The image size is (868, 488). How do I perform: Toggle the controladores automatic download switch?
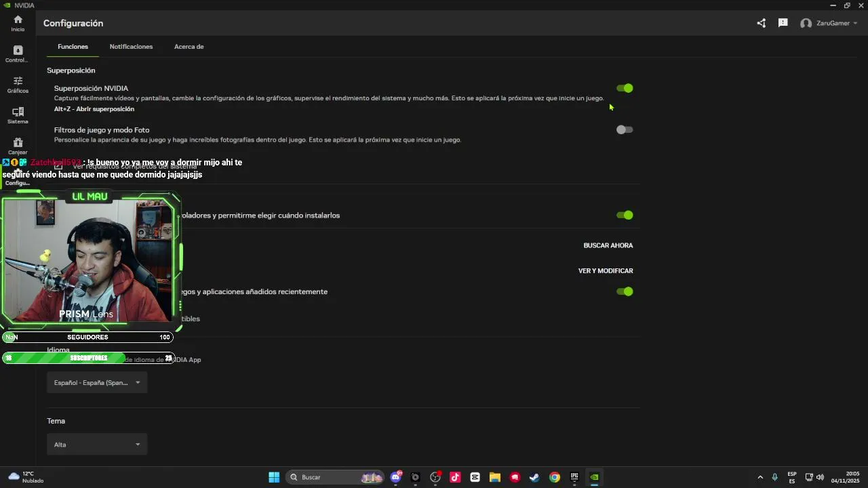click(x=625, y=215)
